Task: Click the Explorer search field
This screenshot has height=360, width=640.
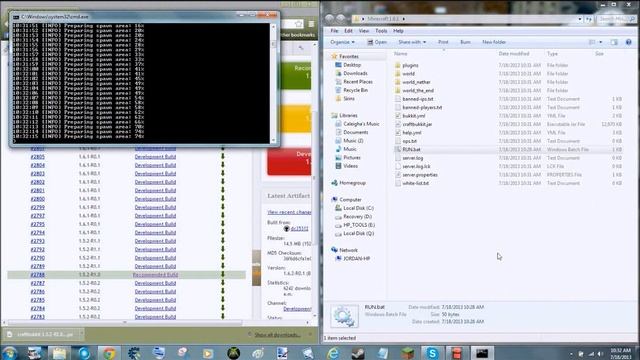Action: tap(617, 19)
